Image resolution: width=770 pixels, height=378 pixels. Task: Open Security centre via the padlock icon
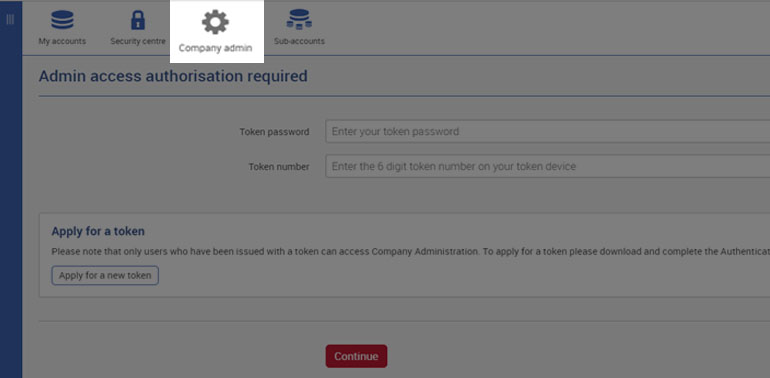pos(138,20)
